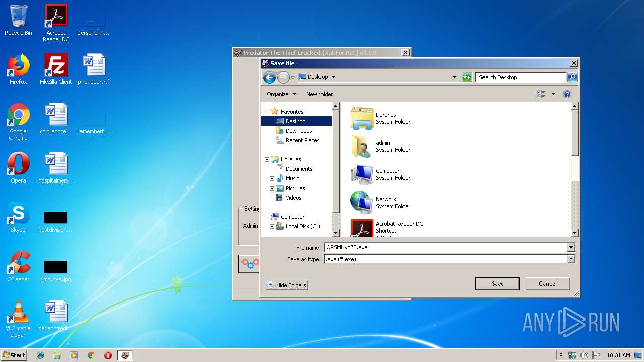Open the Start menu
This screenshot has width=644, height=362.
coord(14,355)
